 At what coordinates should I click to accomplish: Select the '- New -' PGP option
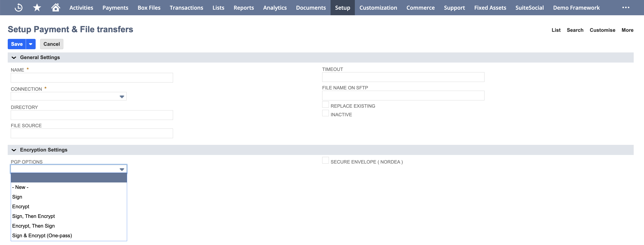point(69,187)
